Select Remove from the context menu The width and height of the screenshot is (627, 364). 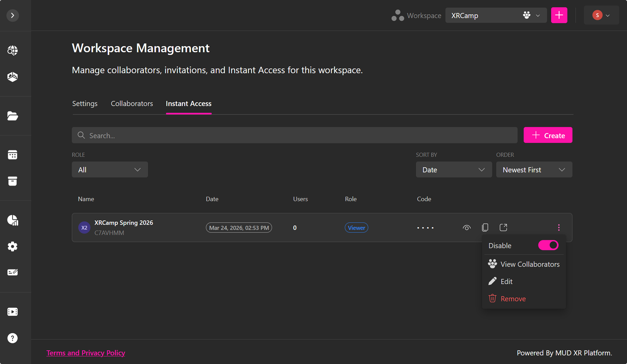pos(513,299)
